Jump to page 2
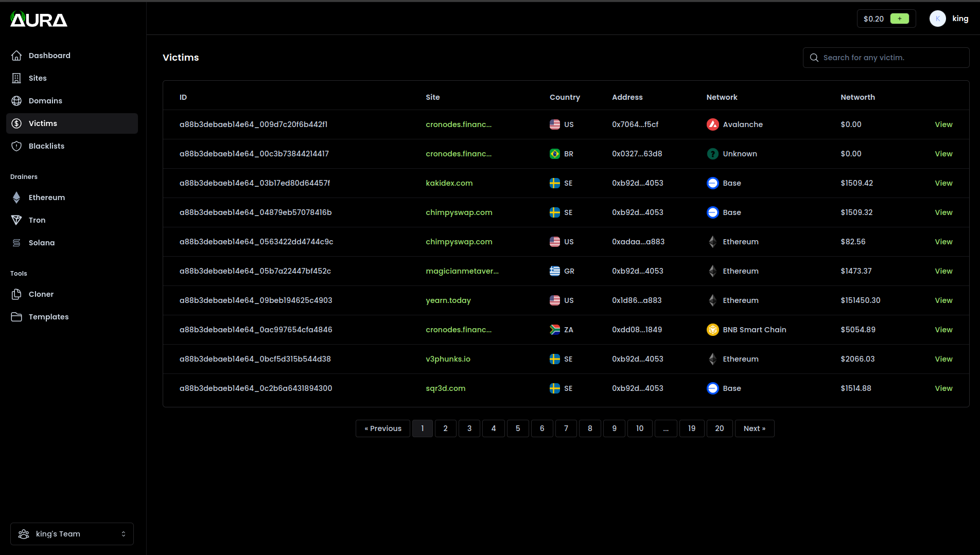Screen dimensions: 980x555 (x=446, y=428)
